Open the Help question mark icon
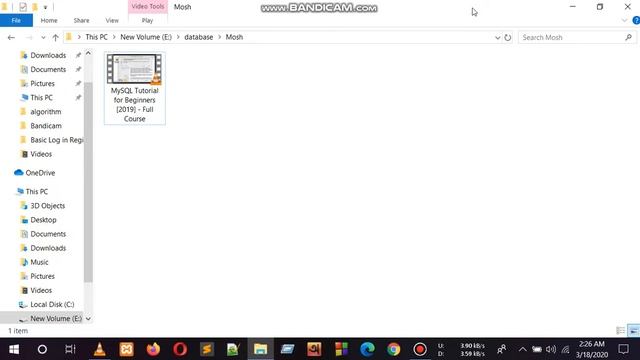The image size is (640, 360). point(636,20)
